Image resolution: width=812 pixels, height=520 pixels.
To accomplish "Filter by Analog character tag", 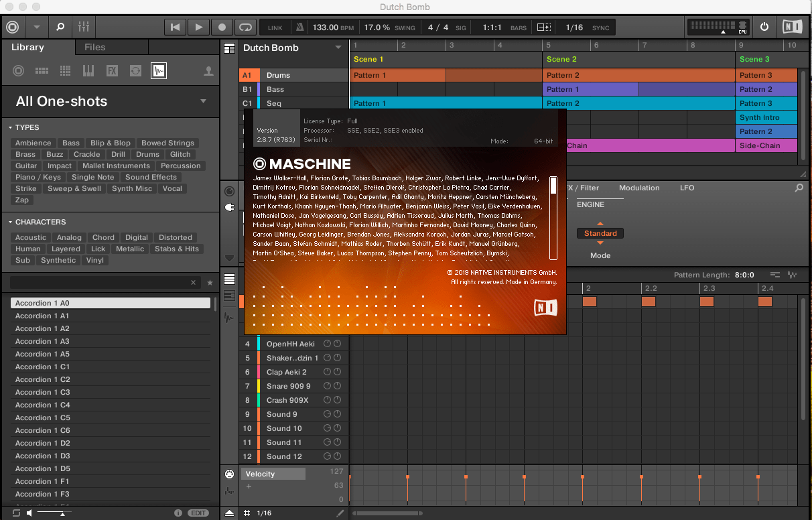I will (x=69, y=237).
